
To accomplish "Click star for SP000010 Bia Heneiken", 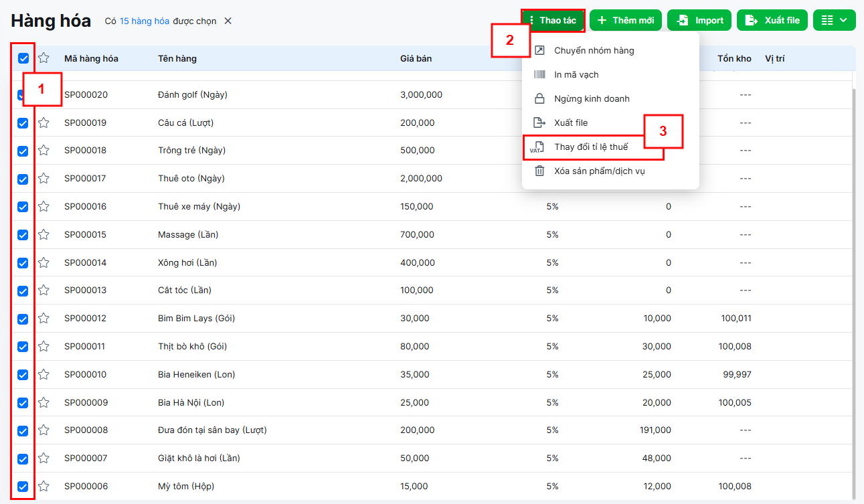I will click(x=44, y=375).
